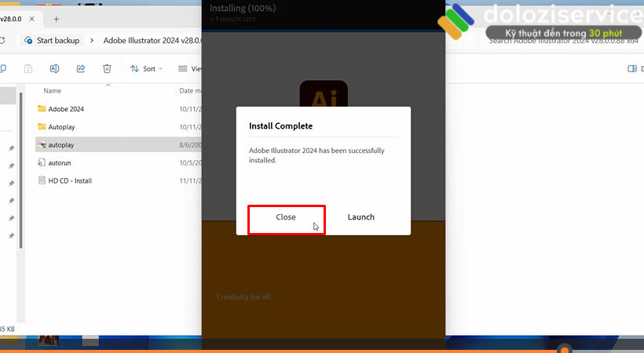Click the Close button in Install Complete dialog
644x353 pixels.
(286, 217)
